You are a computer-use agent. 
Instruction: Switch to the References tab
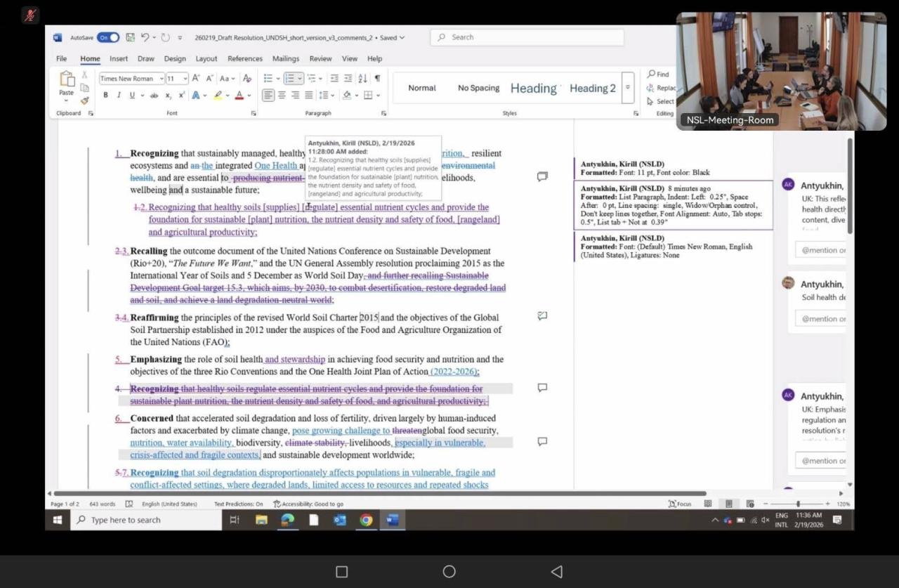[245, 59]
